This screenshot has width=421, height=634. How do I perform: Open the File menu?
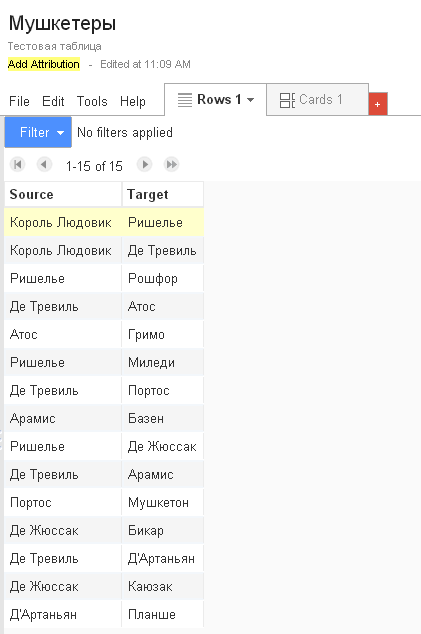(19, 101)
